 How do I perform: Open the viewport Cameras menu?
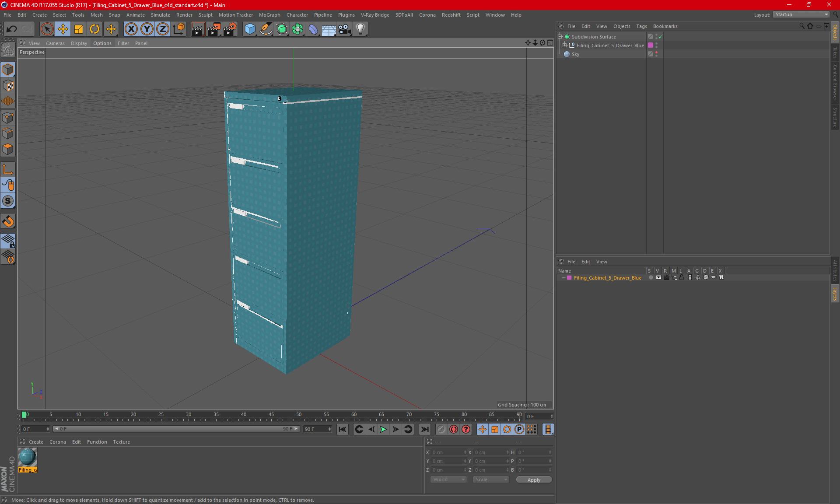point(55,43)
